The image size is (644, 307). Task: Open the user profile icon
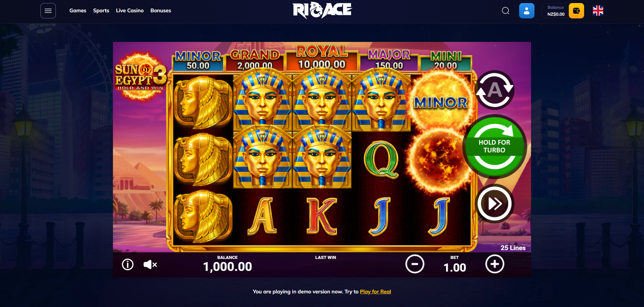[527, 11]
